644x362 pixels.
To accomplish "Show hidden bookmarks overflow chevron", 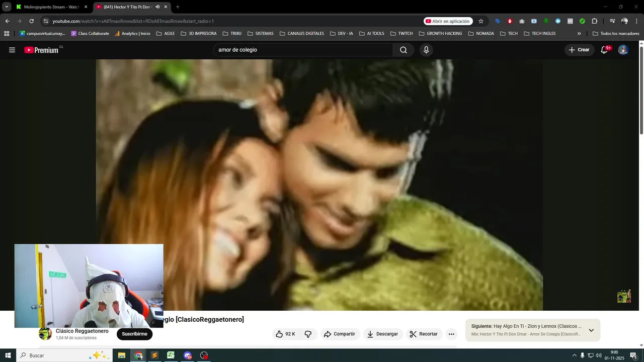I will pos(579,34).
